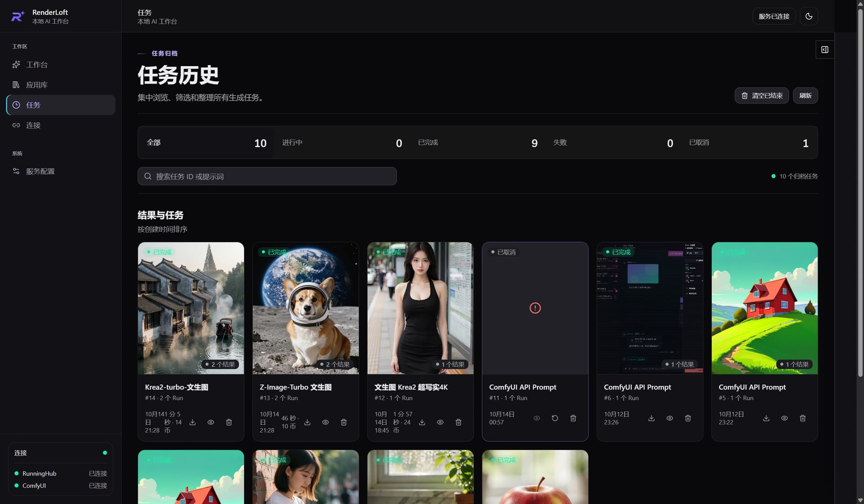This screenshot has height=504, width=864.
Task: Click 清空已结束 to clear finished tasks
Action: pos(761,95)
